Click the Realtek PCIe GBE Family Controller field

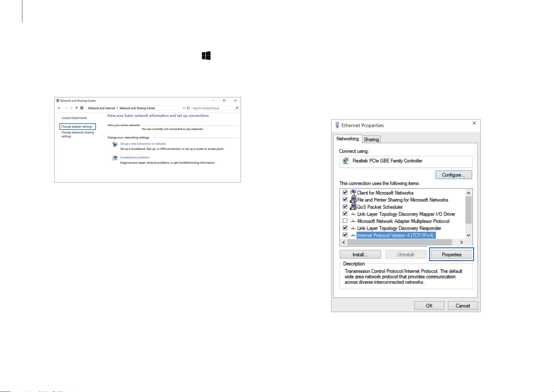pos(406,162)
